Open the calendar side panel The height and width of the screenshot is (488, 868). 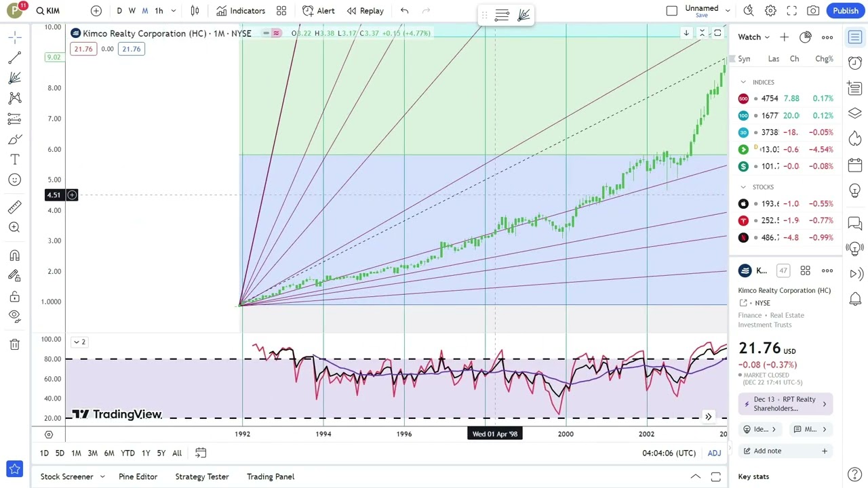(854, 165)
